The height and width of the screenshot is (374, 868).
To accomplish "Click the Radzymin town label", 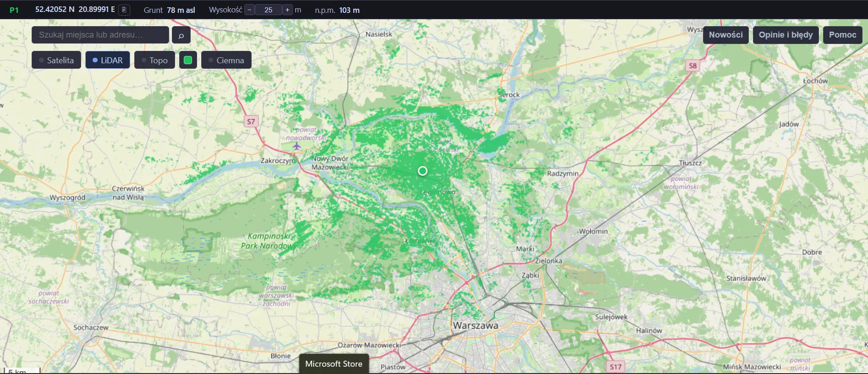I will coord(563,174).
